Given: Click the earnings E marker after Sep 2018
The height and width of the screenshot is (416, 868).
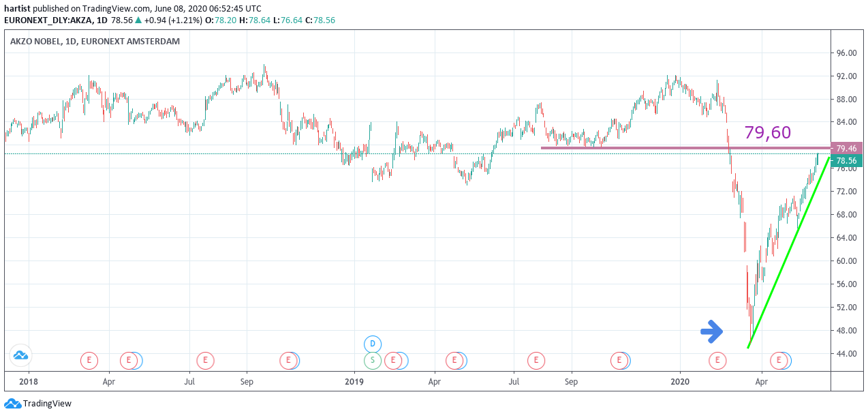Looking at the screenshot, I should 288,360.
